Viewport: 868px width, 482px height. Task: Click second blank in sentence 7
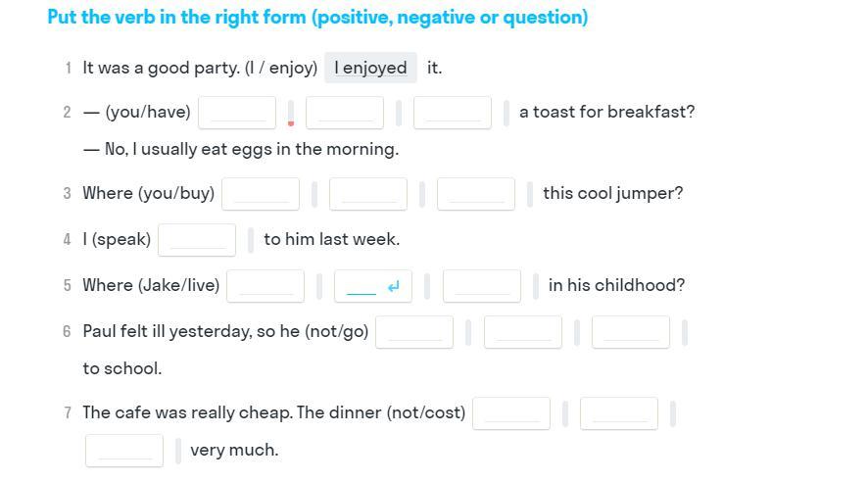coord(619,413)
